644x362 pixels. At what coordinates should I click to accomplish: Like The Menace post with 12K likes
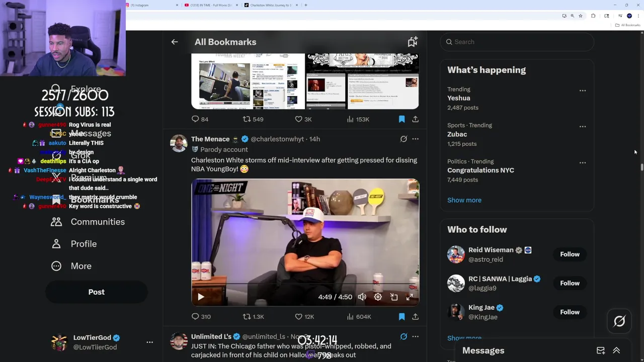click(x=304, y=317)
